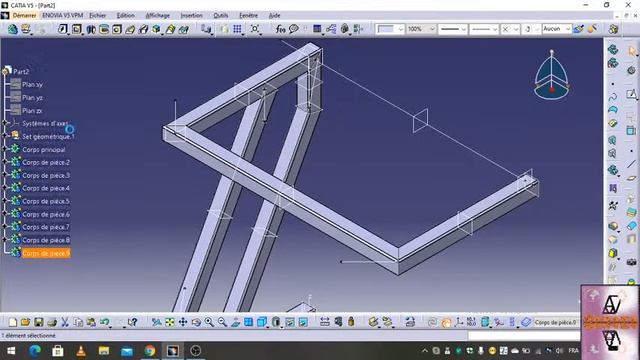Open Google Chrome from taskbar
Image resolution: width=640 pixels, height=360 pixels.
150,351
